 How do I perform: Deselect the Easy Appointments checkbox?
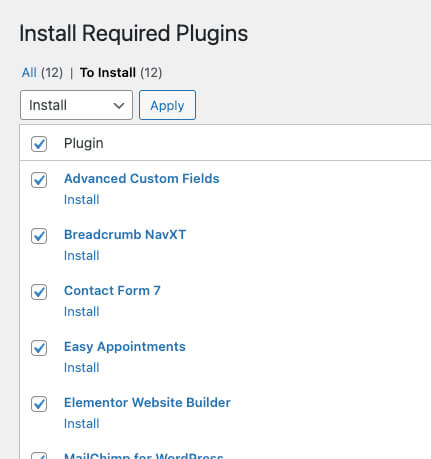point(39,348)
